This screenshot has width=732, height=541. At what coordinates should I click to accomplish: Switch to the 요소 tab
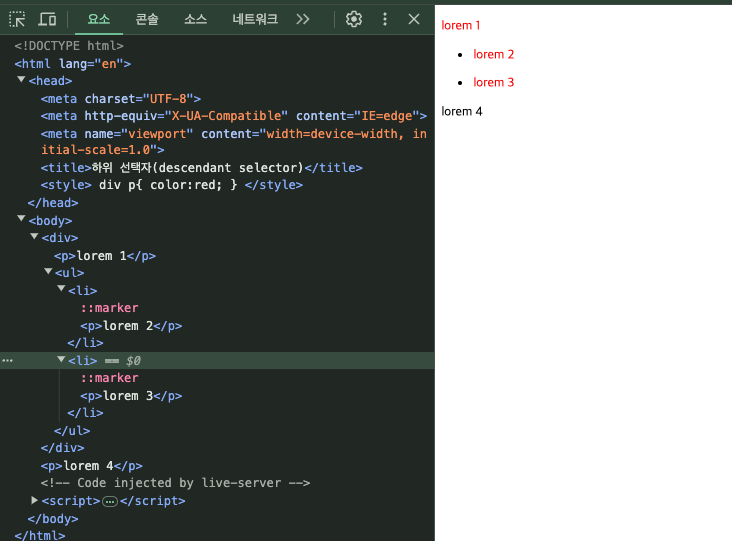pyautogui.click(x=99, y=19)
